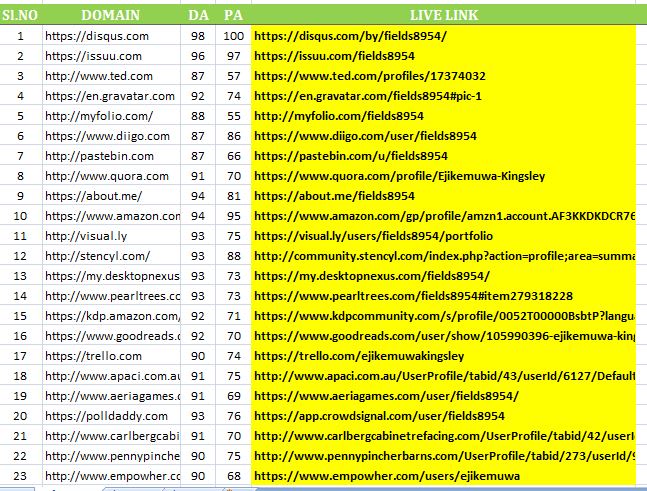Image resolution: width=647 pixels, height=491 pixels.
Task: Open the myfolio.com/fields8954 live link
Action: pyautogui.click(x=339, y=116)
